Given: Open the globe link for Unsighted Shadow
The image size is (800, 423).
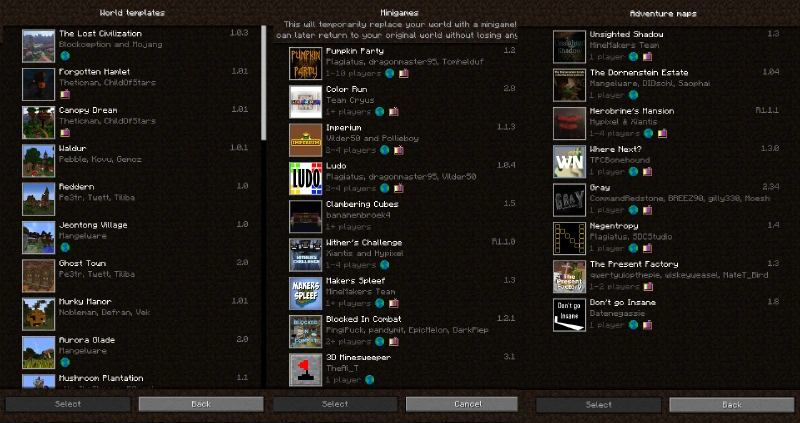Looking at the screenshot, I should click(x=633, y=57).
